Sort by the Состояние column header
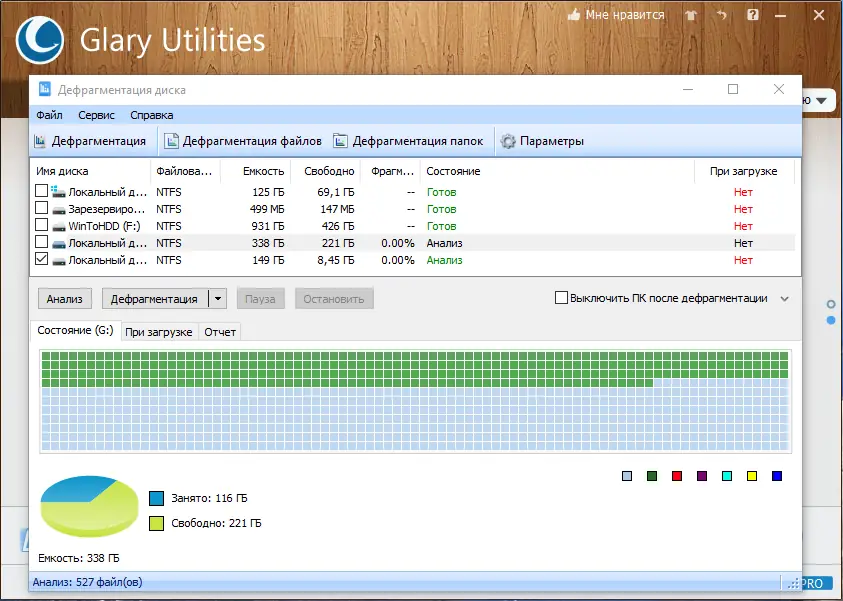The image size is (843, 601). [557, 171]
